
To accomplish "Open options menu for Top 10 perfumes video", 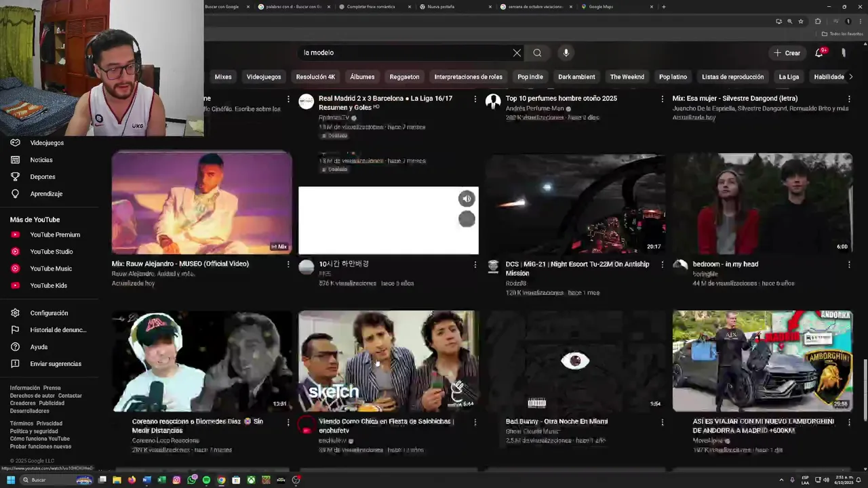I will pyautogui.click(x=662, y=99).
